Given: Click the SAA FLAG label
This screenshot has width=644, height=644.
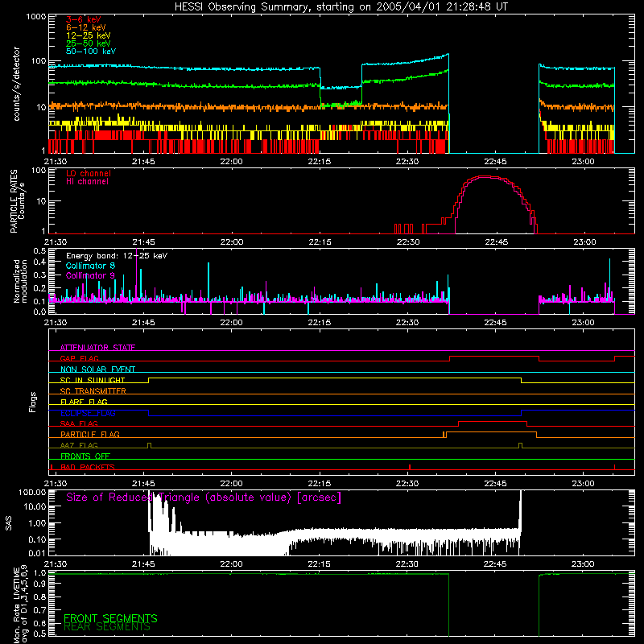Looking at the screenshot, I should (79, 423).
